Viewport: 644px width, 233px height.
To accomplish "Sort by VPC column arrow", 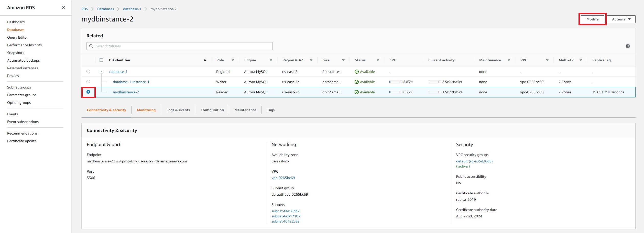I will (547, 60).
